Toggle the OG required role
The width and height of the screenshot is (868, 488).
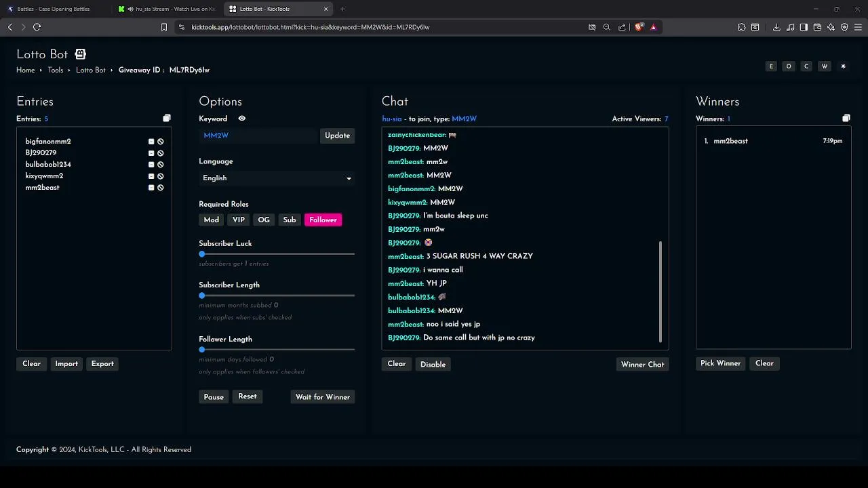pos(264,220)
